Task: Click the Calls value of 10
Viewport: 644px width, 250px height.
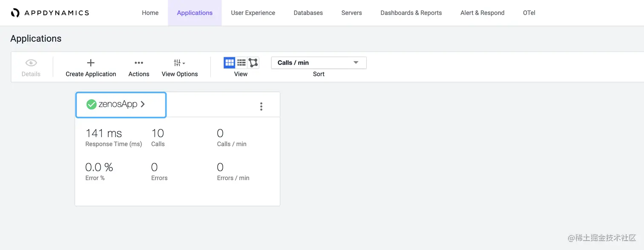Action: tap(158, 133)
